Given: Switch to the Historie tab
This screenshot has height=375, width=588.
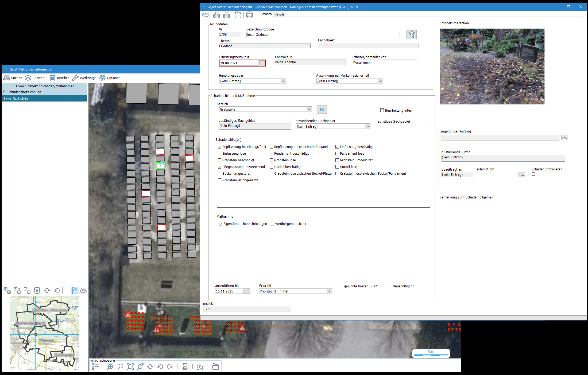Looking at the screenshot, I should (x=279, y=14).
